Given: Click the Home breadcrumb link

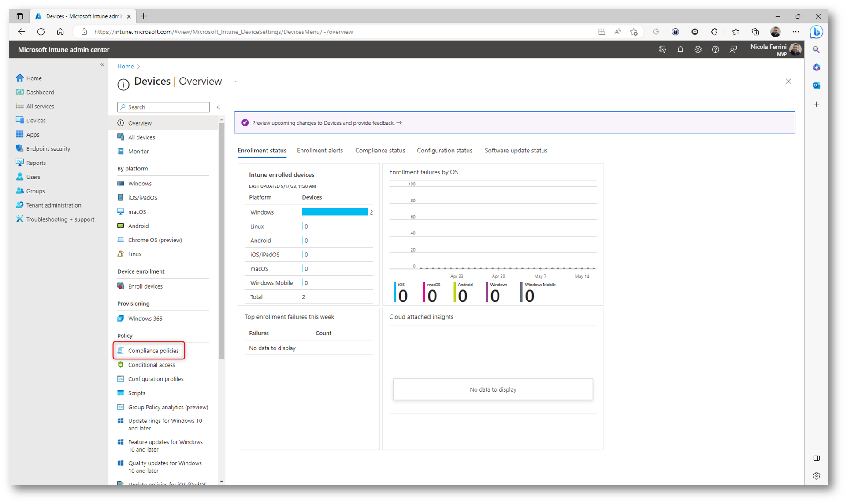Looking at the screenshot, I should 125,67.
